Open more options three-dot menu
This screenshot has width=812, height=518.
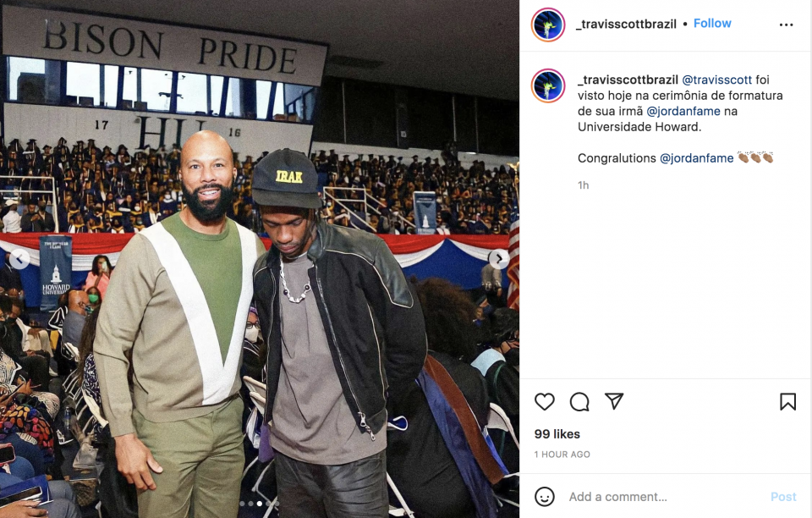pyautogui.click(x=786, y=25)
